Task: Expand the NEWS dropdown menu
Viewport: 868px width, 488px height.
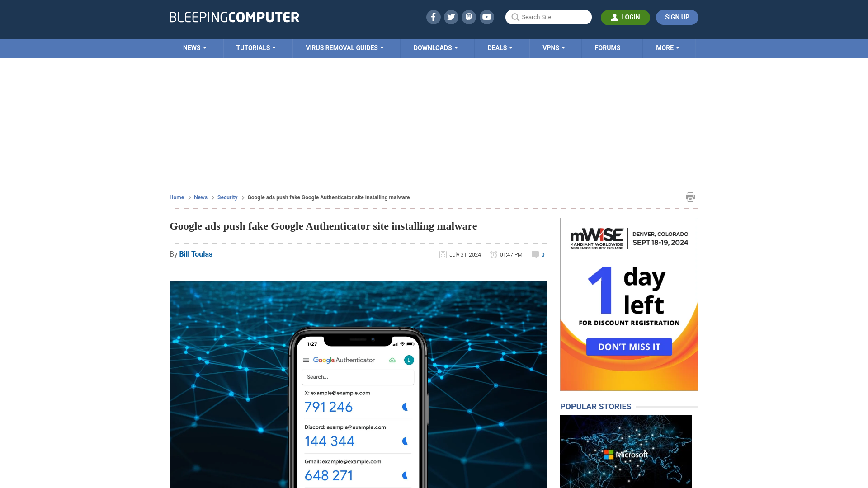Action: 195,47
